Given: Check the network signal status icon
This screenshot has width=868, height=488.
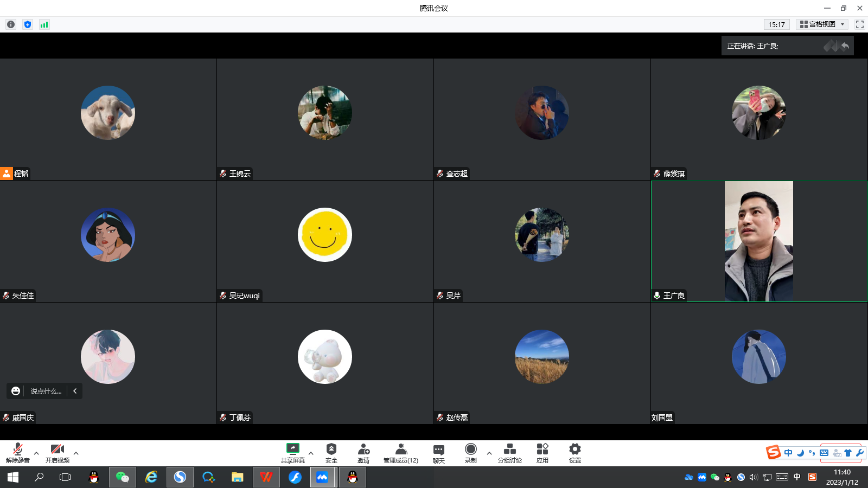Looking at the screenshot, I should (44, 24).
